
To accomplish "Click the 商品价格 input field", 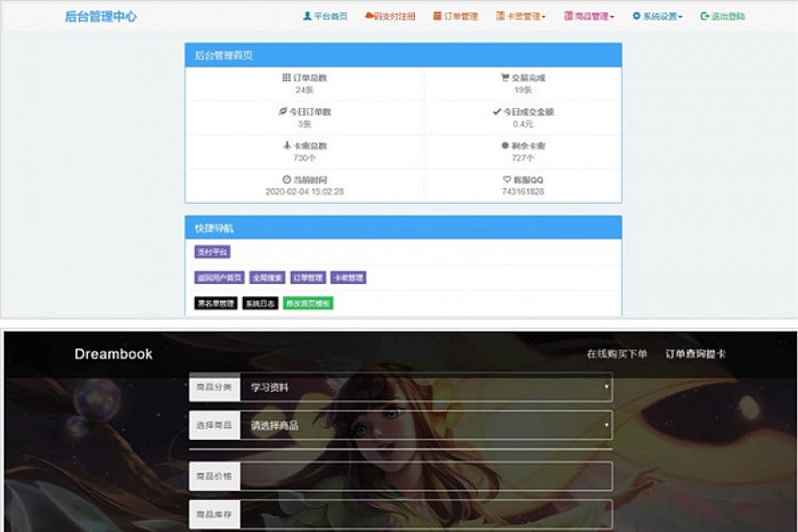I will point(426,476).
